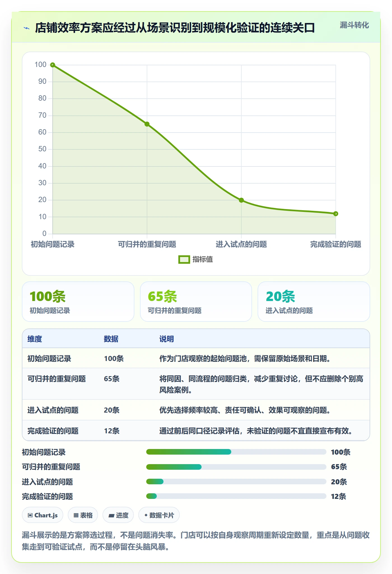Viewport: 392px width, 574px height.
Task: Click the 进入试点的问题 progress bar
Action: (236, 482)
